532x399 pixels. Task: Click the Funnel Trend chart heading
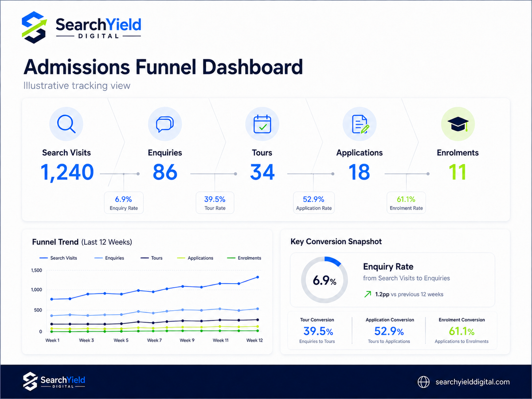(82, 242)
